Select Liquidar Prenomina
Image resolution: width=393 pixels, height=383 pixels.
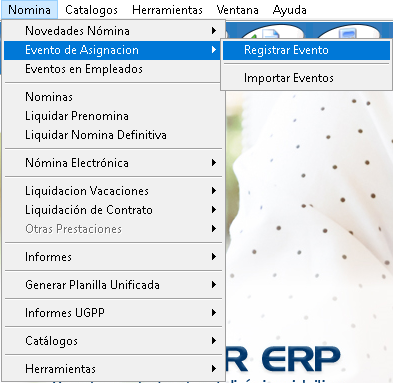point(113,116)
